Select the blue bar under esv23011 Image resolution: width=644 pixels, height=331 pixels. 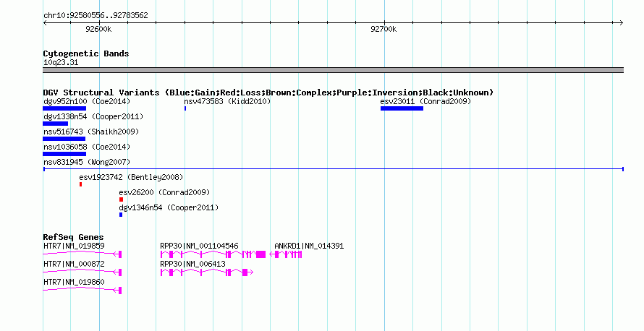click(402, 108)
